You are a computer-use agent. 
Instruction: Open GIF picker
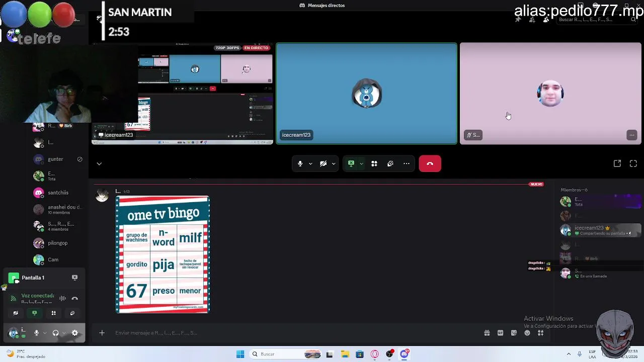[501, 333]
